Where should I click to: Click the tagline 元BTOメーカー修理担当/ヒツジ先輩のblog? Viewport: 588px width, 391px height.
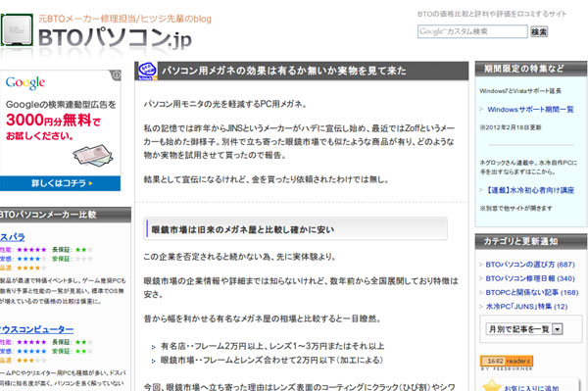tap(124, 19)
